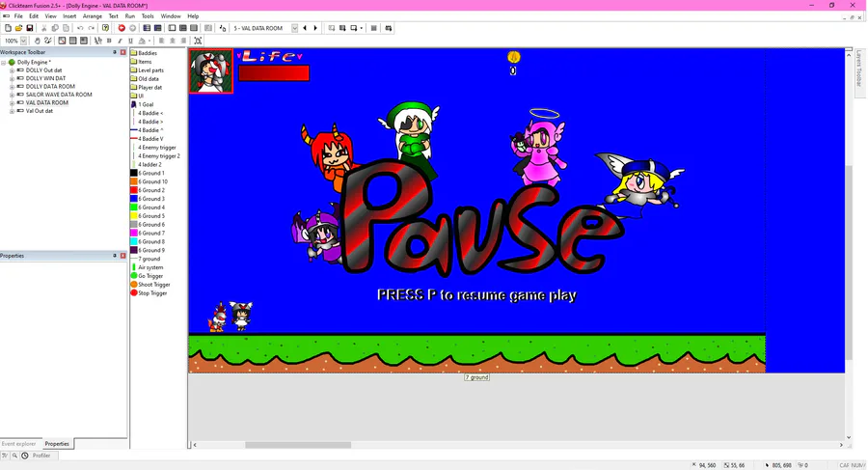Save the project with the floppy disk icon
The height and width of the screenshot is (470, 868).
tap(30, 28)
